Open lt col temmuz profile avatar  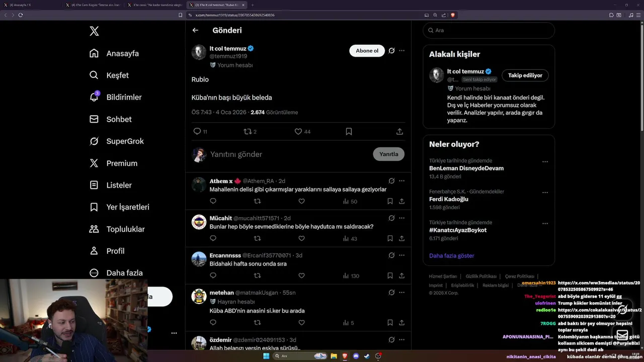(x=199, y=52)
